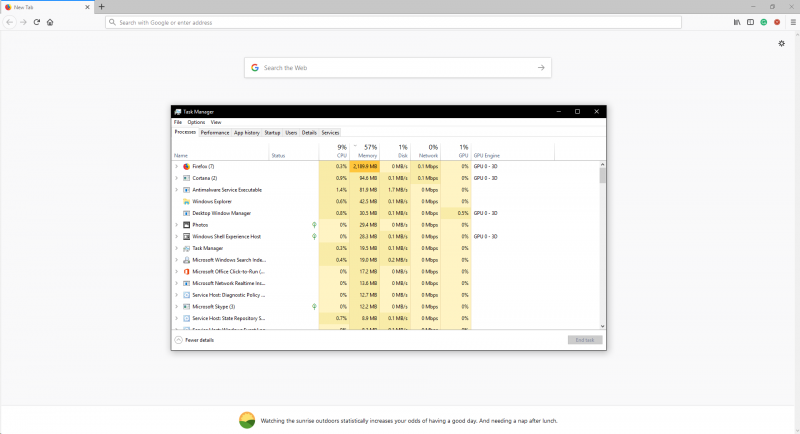The width and height of the screenshot is (800, 434).
Task: Select the Firefox memory value 2,189.9 MB
Action: click(x=365, y=166)
